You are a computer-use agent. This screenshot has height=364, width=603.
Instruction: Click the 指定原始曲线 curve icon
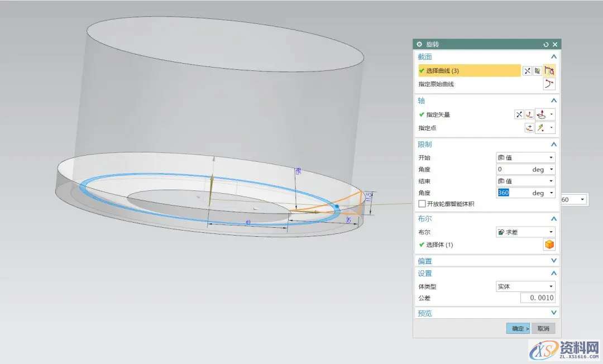549,84
